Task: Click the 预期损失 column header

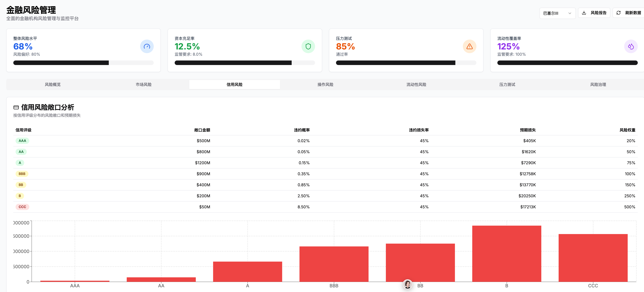Action: (x=528, y=130)
